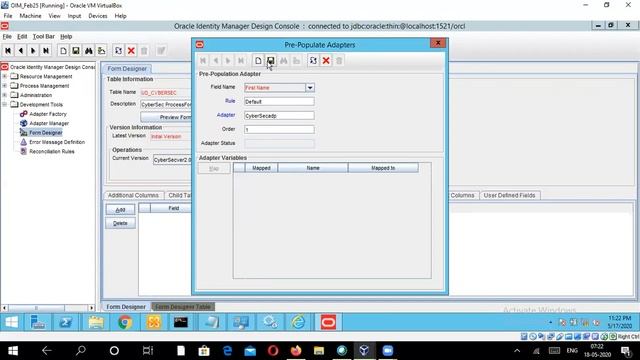The width and height of the screenshot is (640, 360).
Task: Open command prompt in guest taskbar
Action: (181, 322)
